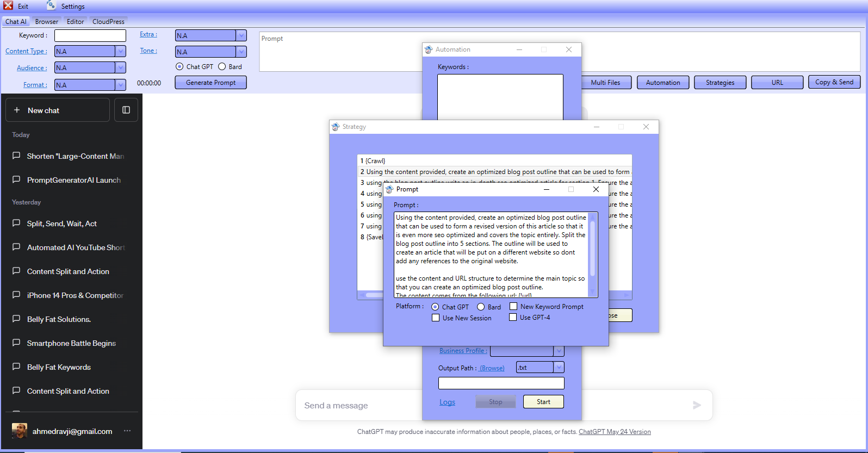Image resolution: width=868 pixels, height=453 pixels.
Task: Open the three-dots account menu
Action: 127,431
